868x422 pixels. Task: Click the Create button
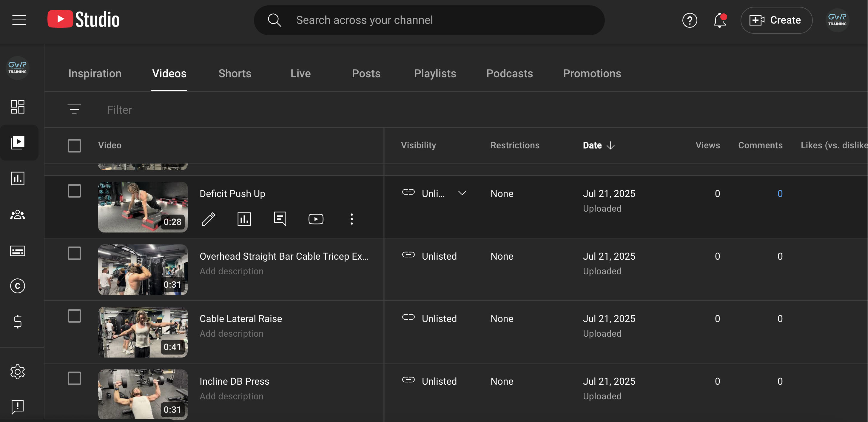pyautogui.click(x=776, y=20)
